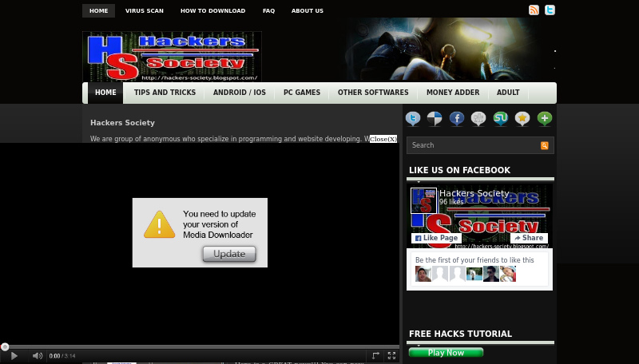639x364 pixels.
Task: Open the Twitter icon in top bar
Action: point(550,10)
